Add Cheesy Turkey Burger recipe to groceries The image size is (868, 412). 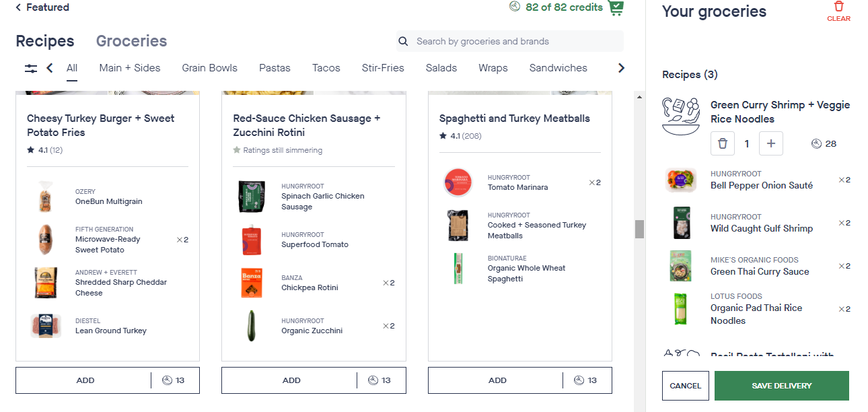85,380
